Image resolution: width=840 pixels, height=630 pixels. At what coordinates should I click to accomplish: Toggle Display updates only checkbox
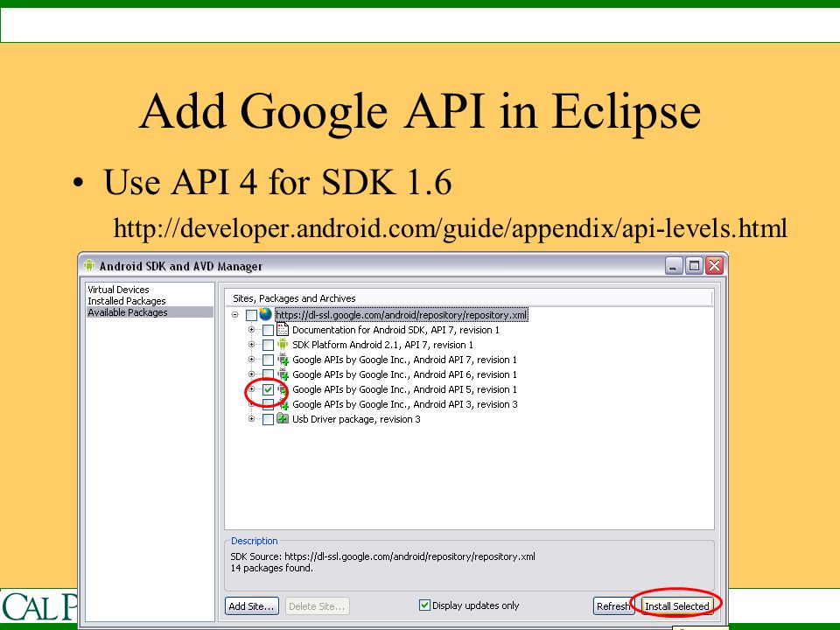click(x=424, y=605)
